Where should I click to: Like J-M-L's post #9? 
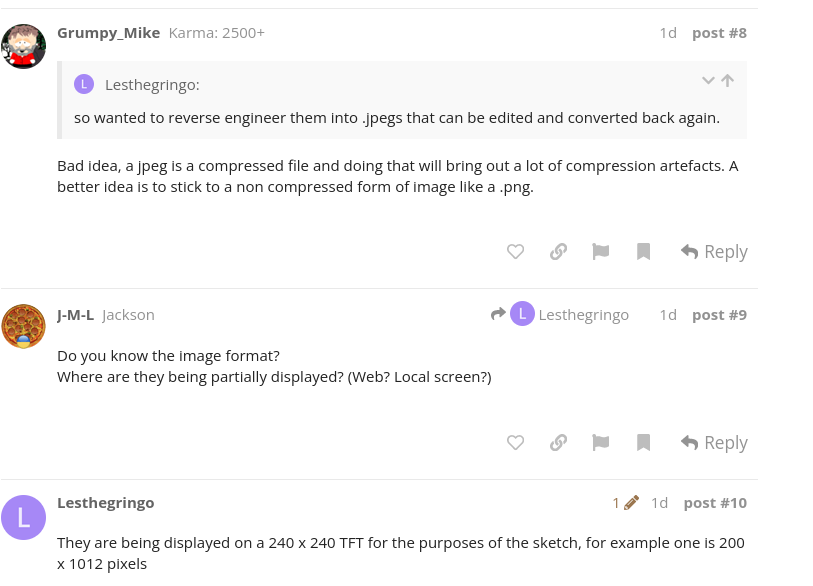tap(515, 443)
